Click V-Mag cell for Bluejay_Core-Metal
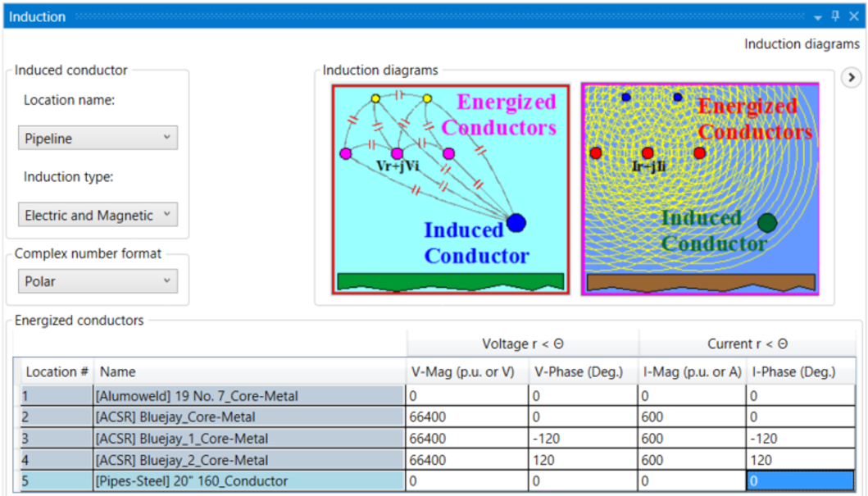Image resolution: width=868 pixels, height=496 pixels. coord(466,417)
